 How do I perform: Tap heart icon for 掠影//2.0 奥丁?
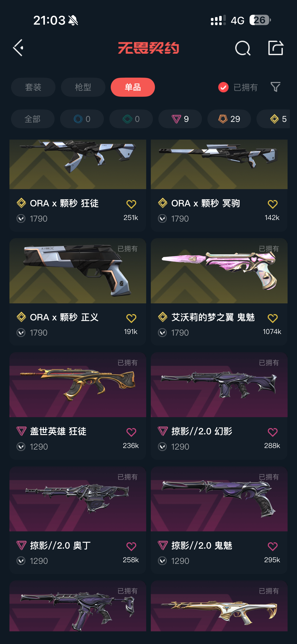click(131, 546)
